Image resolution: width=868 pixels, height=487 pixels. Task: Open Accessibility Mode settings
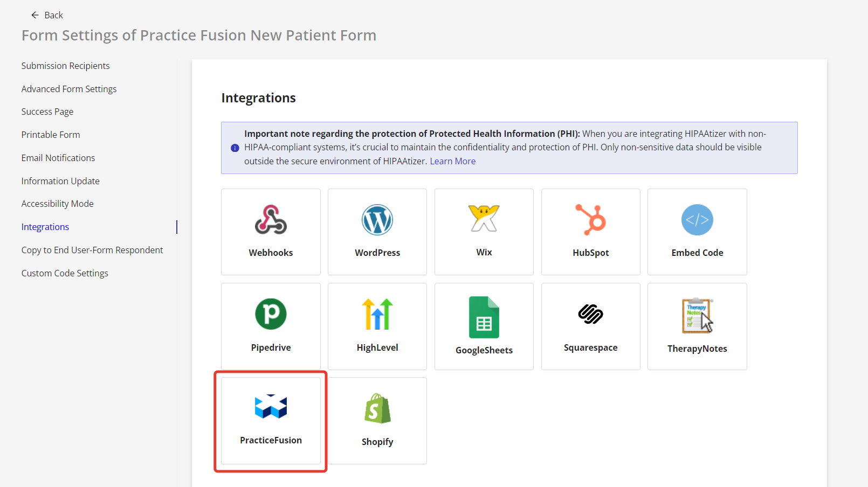(x=58, y=204)
